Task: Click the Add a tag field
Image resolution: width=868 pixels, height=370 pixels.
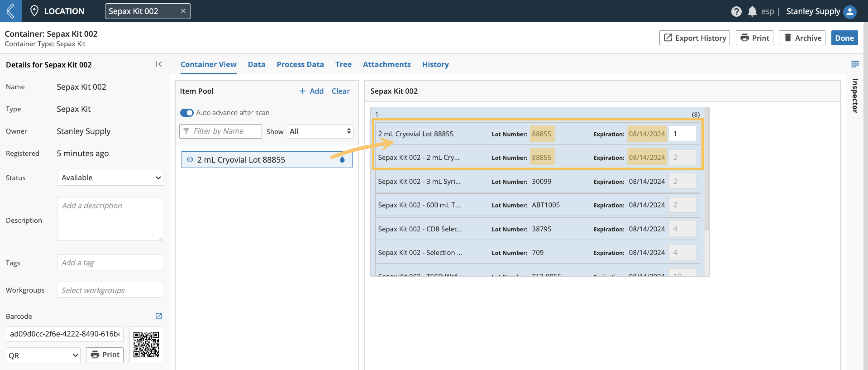Action: click(110, 262)
